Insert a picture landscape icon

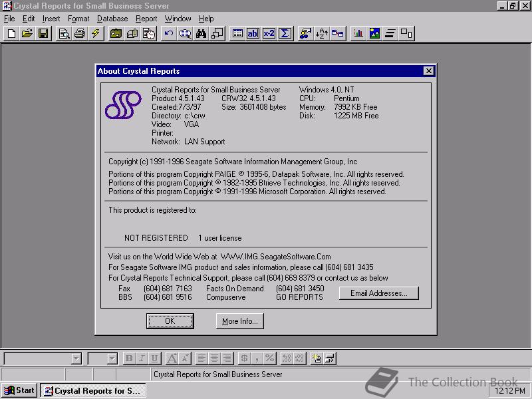coord(374,34)
